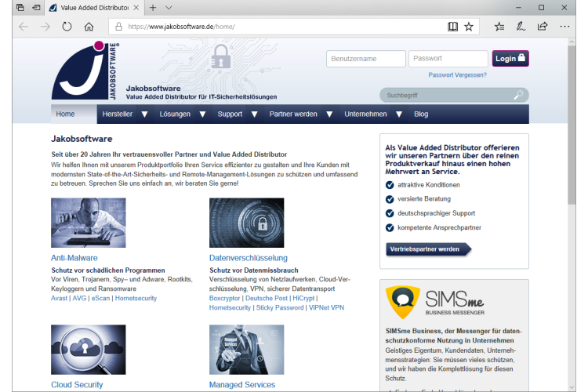
Task: Add page to favorites star icon
Action: coord(469,26)
